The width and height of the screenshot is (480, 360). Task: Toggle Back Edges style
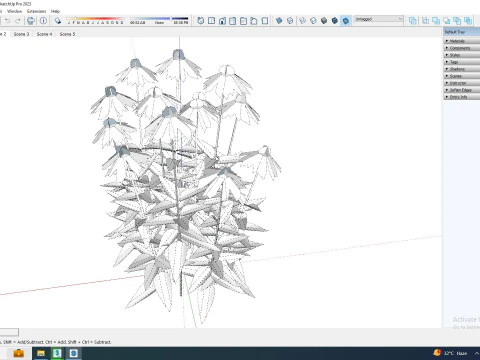pyautogui.click(x=290, y=21)
